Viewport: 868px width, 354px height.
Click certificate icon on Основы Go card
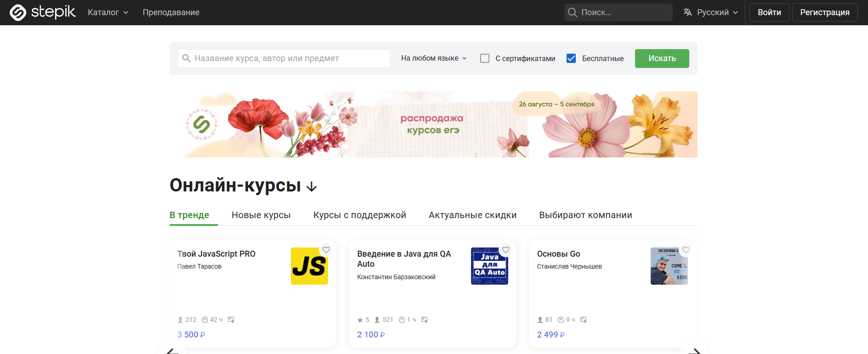coord(584,320)
